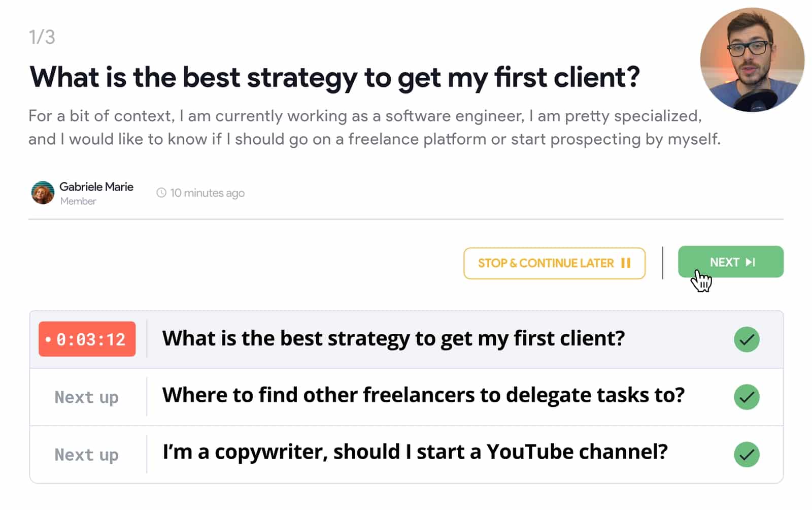Viewport: 812px width, 510px height.
Task: Click the pause icon on Stop & Continue Later
Action: (x=626, y=263)
